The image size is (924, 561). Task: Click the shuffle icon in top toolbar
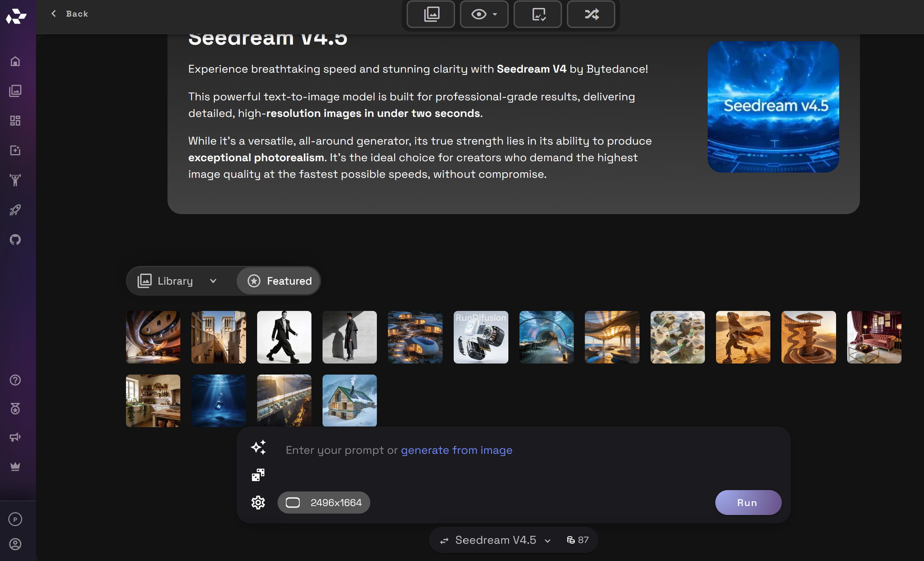pos(591,14)
